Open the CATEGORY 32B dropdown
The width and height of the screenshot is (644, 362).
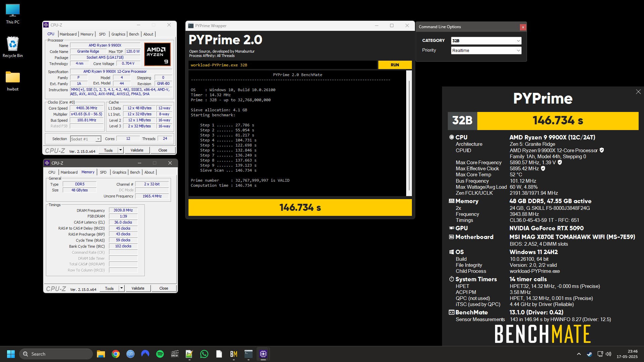(x=486, y=41)
